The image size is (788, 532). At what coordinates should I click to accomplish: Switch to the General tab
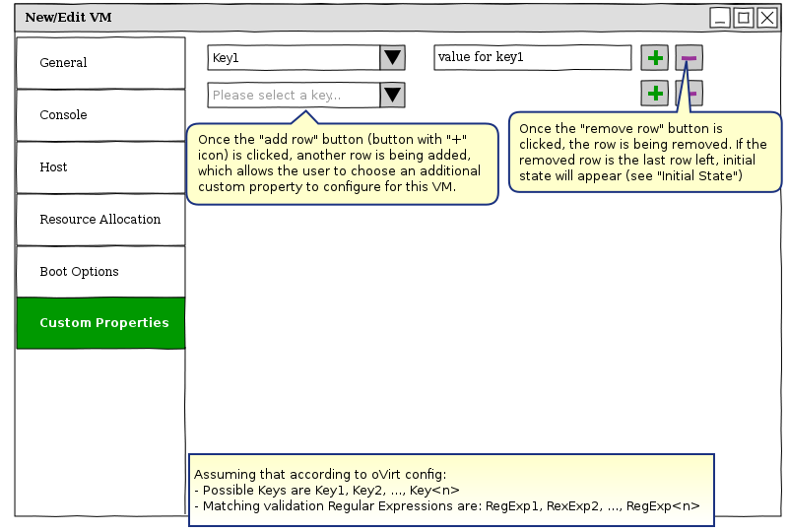coord(100,63)
